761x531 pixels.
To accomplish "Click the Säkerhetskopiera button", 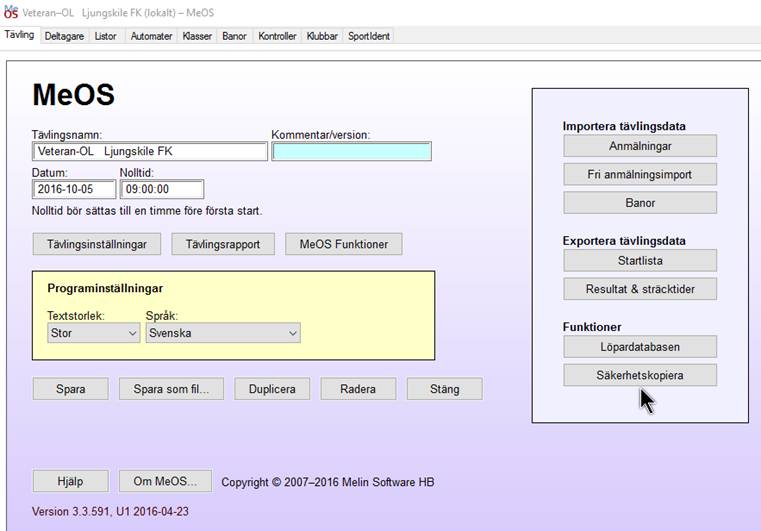I will click(640, 375).
